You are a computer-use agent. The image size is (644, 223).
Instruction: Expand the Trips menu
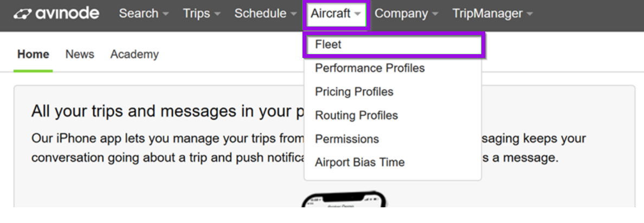[202, 14]
